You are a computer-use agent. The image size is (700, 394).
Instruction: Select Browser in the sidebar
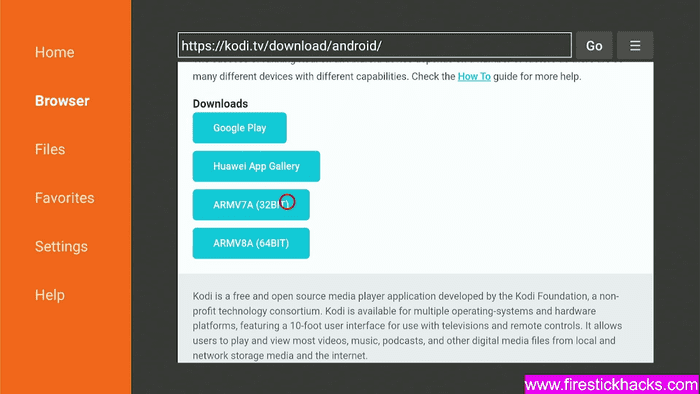[62, 101]
